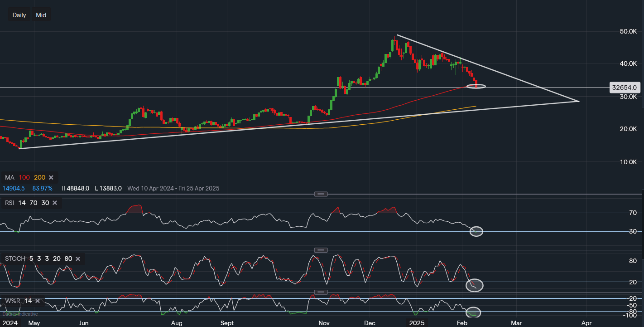Image resolution: width=644 pixels, height=327 pixels.
Task: Remove the MA indicator with its X icon
Action: click(x=51, y=177)
